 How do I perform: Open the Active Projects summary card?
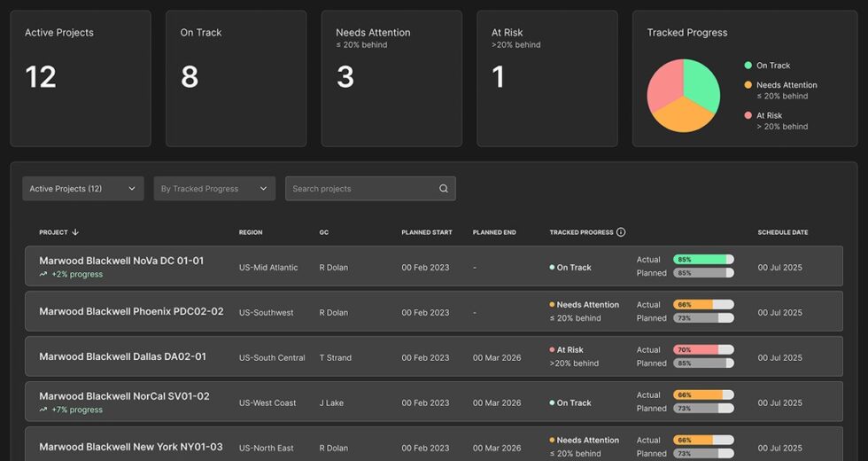(x=81, y=78)
